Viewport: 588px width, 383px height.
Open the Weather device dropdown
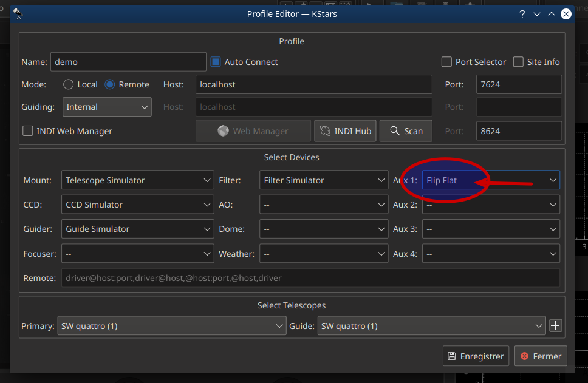coord(324,254)
